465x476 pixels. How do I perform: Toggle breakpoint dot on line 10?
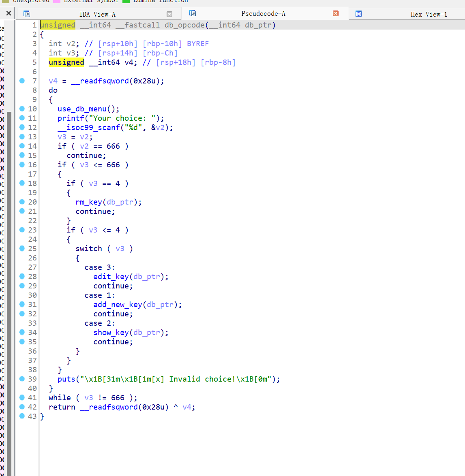(x=22, y=109)
